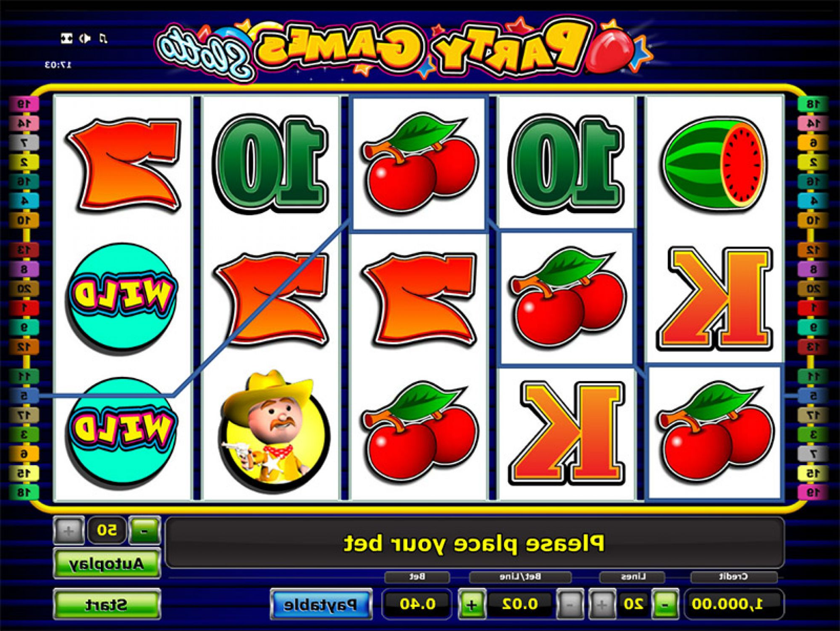
Task: Toggle fullscreen mode icon
Action: pyautogui.click(x=67, y=38)
